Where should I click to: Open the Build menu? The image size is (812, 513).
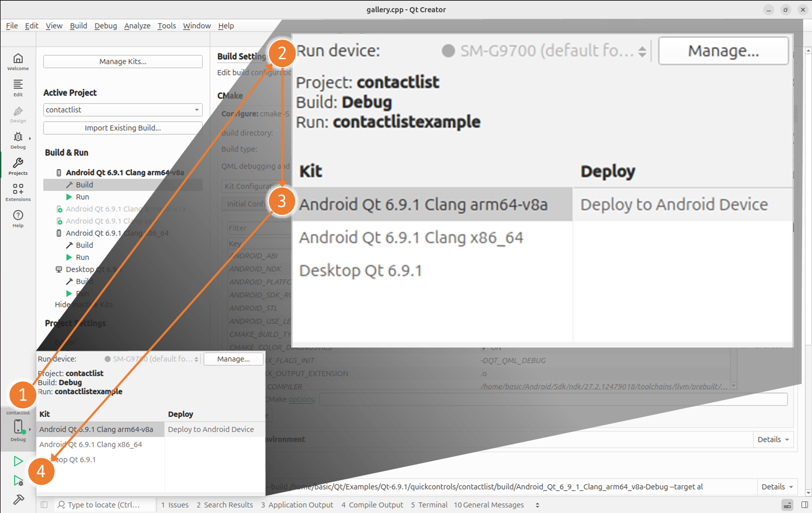pyautogui.click(x=78, y=25)
